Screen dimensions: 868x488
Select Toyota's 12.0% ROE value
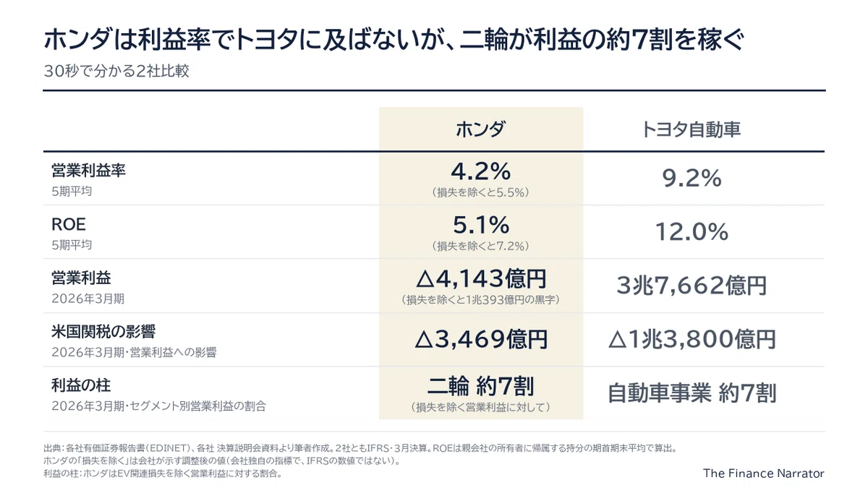pyautogui.click(x=691, y=231)
